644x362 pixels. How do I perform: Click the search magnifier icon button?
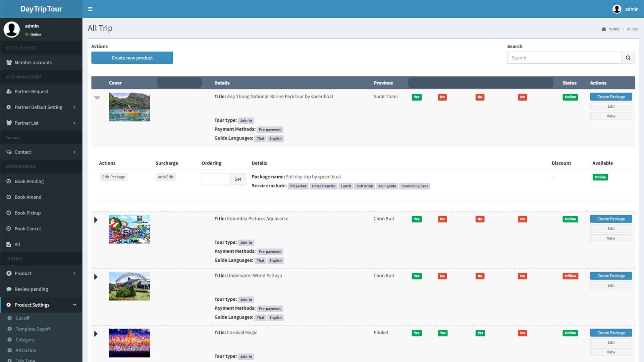(628, 58)
